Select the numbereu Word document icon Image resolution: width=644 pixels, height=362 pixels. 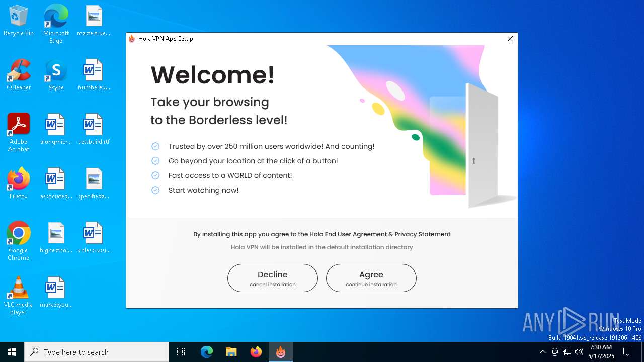tap(94, 75)
